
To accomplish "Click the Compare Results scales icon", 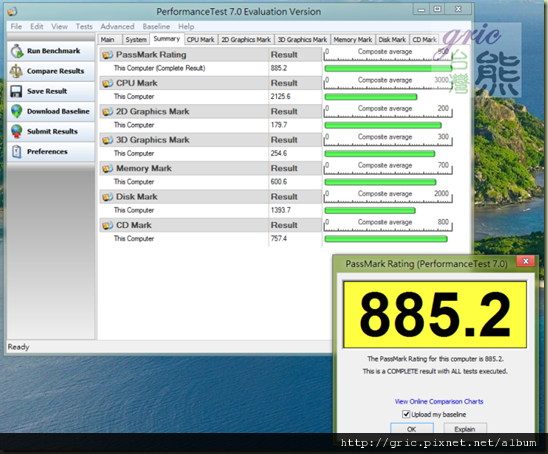I will point(16,71).
